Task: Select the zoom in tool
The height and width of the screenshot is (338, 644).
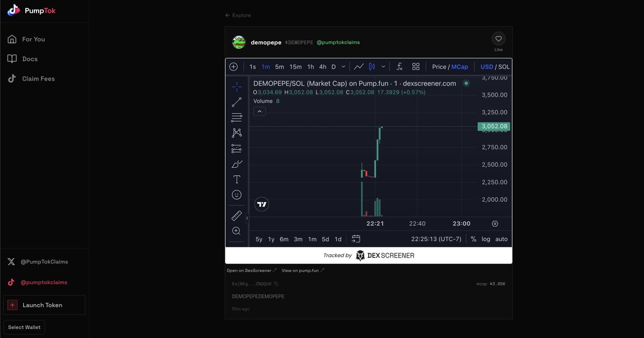Action: (237, 231)
